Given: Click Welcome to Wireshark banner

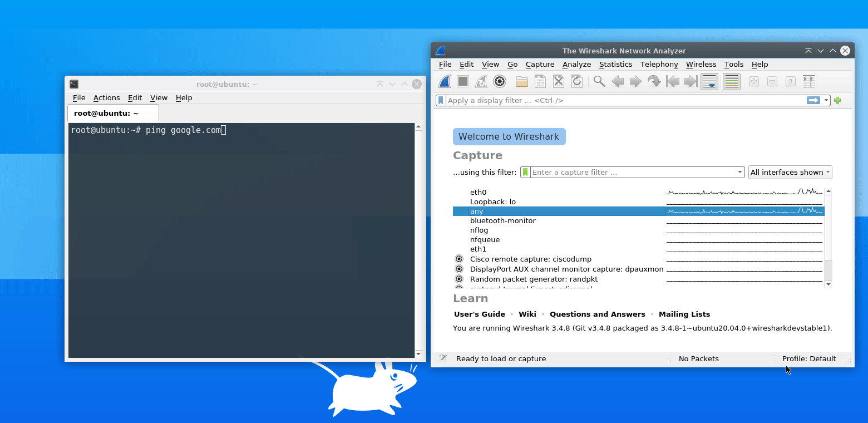Looking at the screenshot, I should 509,136.
